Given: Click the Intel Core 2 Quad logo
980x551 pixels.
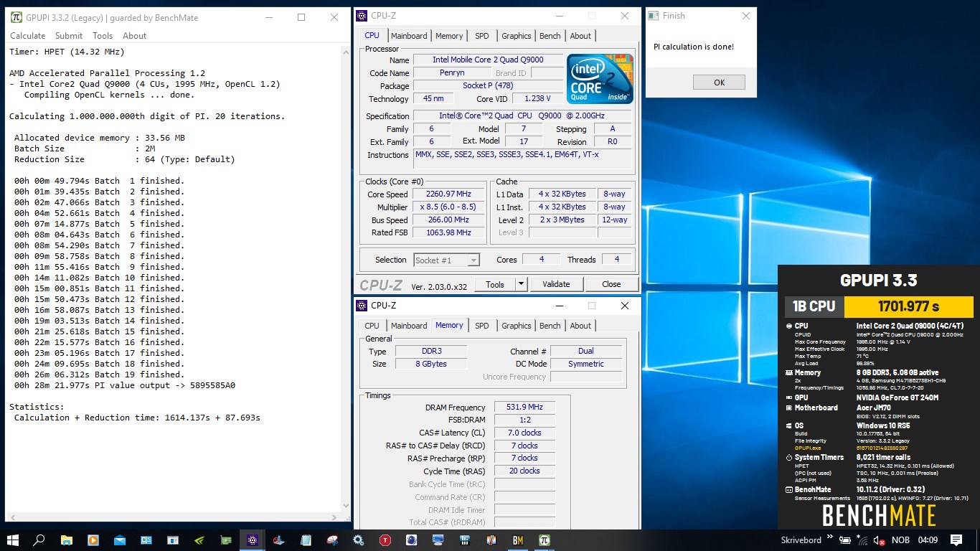Looking at the screenshot, I should click(600, 79).
